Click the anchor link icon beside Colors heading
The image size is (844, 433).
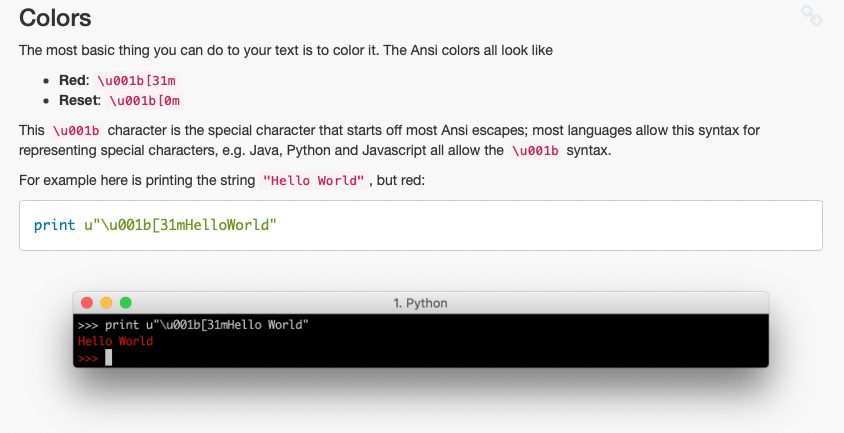tap(811, 16)
